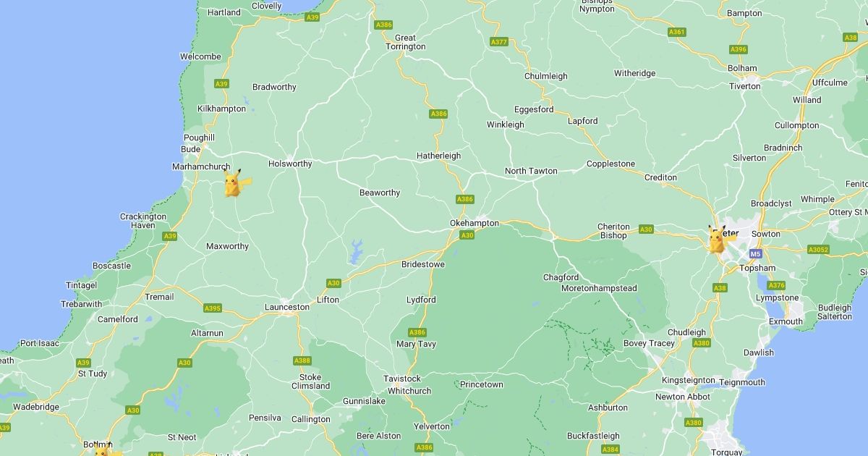The image size is (868, 456).
Task: Click the Moretonhampstead label
Action: 600,288
